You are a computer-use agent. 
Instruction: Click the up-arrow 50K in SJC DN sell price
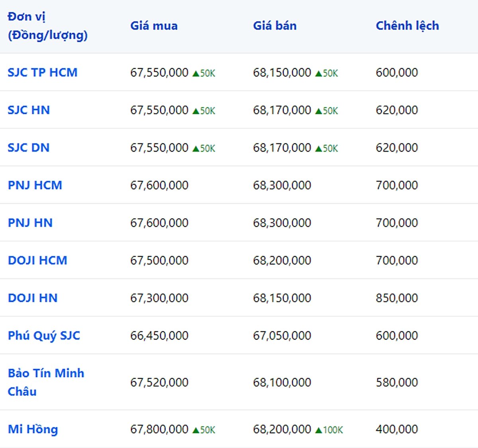tap(326, 149)
